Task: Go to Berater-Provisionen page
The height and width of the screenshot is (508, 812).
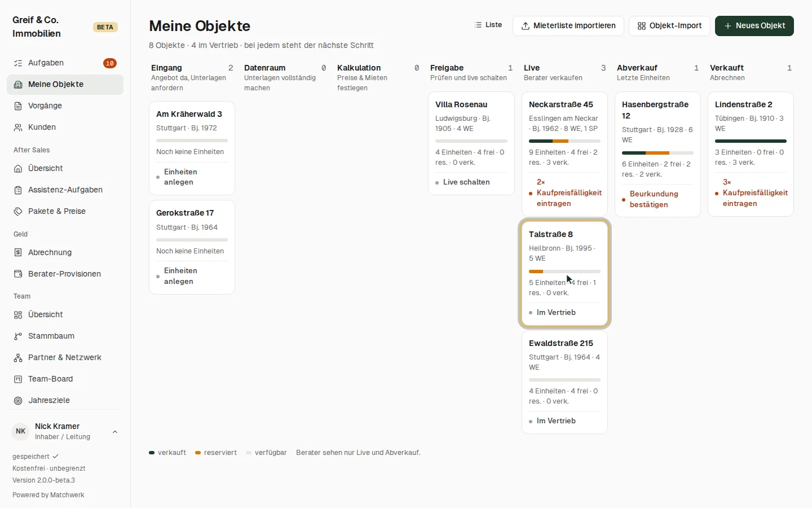Action: pos(65,274)
